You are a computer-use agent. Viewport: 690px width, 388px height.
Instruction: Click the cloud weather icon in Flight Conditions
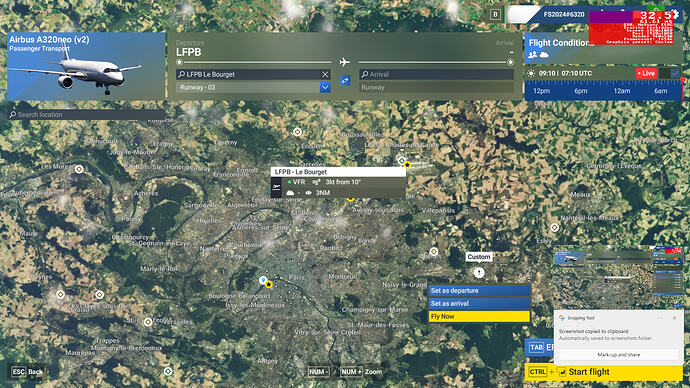click(544, 55)
